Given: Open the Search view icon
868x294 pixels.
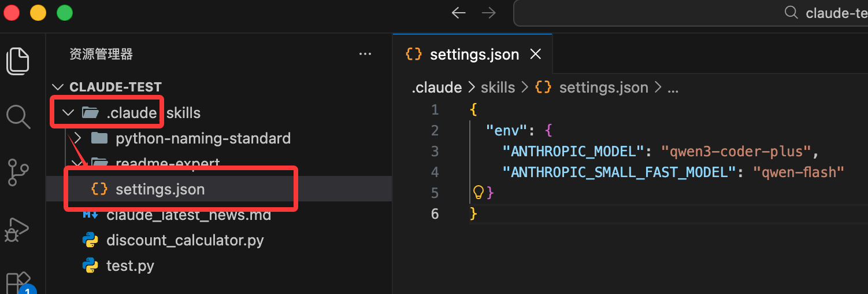Looking at the screenshot, I should point(18,116).
